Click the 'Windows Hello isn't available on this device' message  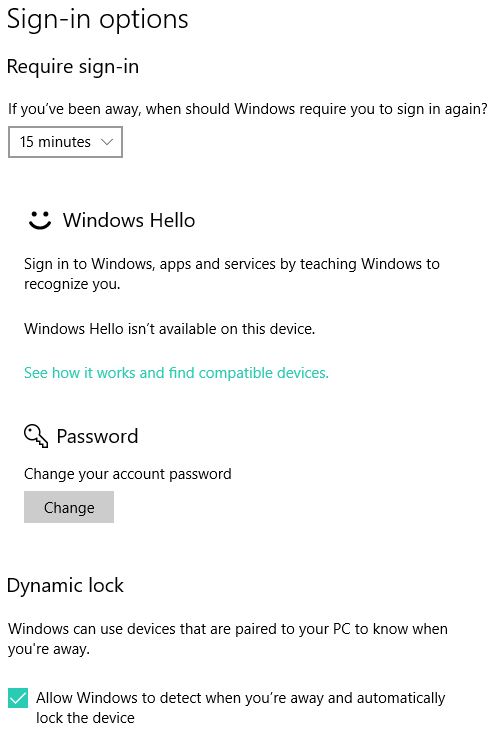click(169, 329)
